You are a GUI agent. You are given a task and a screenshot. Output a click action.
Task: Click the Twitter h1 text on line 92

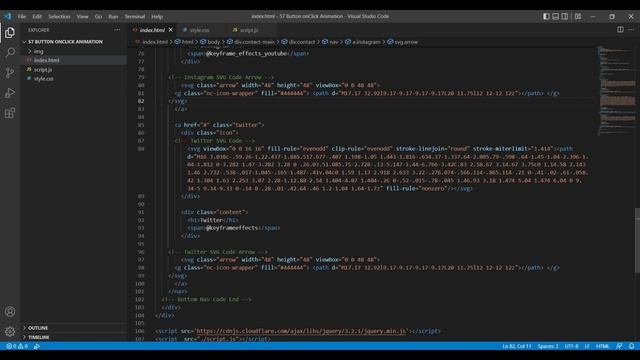click(x=211, y=220)
